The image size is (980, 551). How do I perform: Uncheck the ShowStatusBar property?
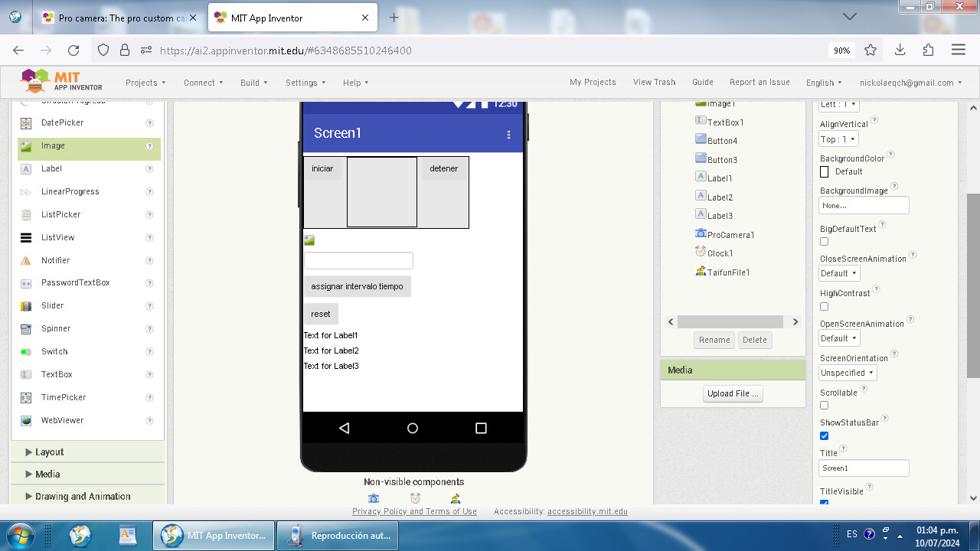pos(824,435)
